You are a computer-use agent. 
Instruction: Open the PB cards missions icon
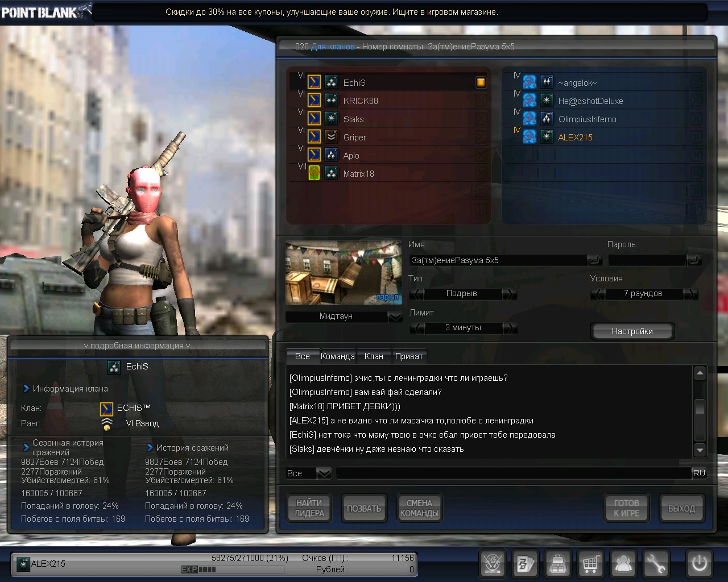point(525,564)
